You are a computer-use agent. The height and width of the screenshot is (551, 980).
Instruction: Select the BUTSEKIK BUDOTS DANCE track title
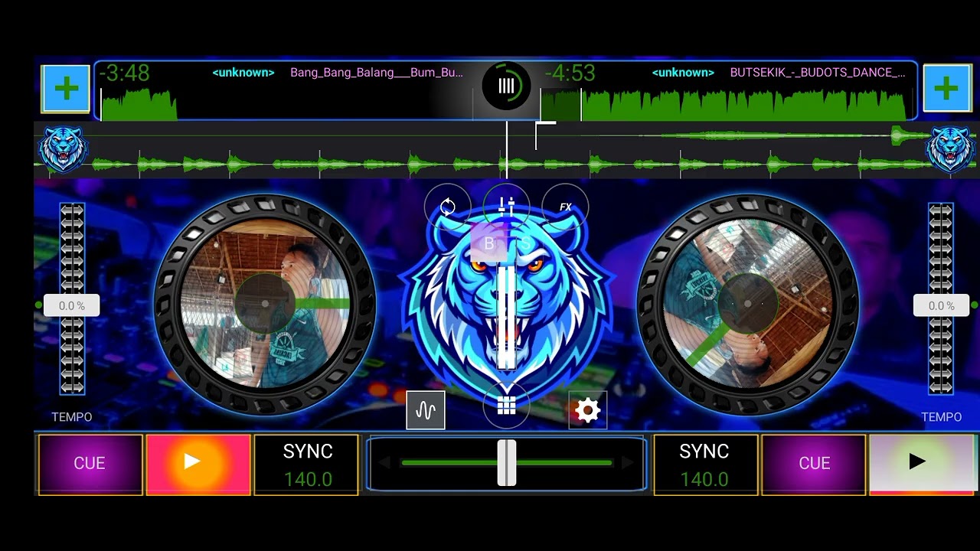point(818,73)
